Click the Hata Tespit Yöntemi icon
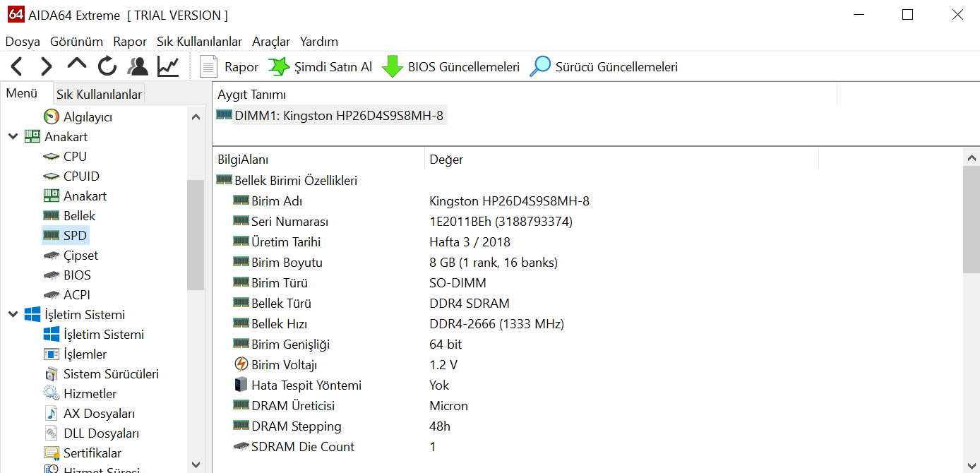 241,385
